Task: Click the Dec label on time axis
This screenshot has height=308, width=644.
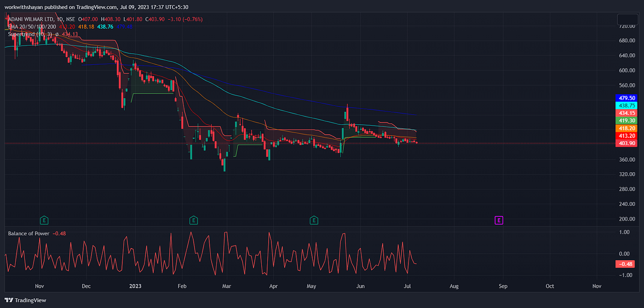Action: point(86,286)
